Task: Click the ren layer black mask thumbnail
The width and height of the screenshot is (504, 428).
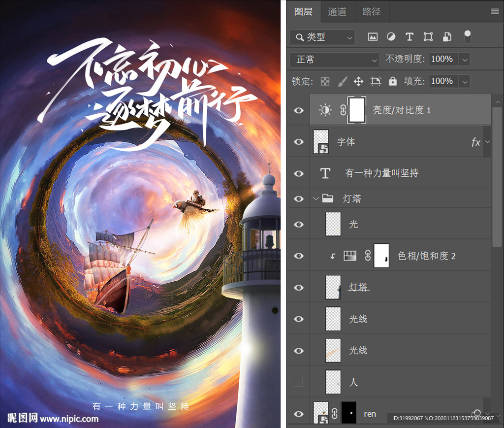Action: [x=349, y=413]
